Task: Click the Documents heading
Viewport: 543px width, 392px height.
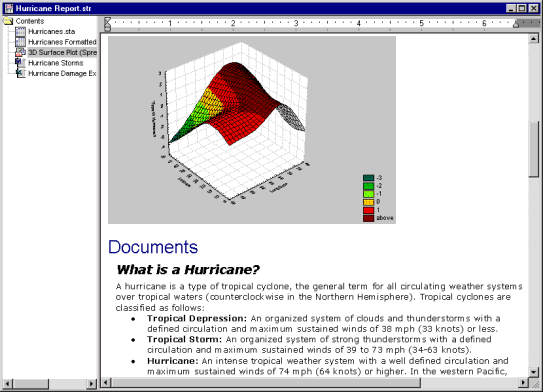Action: pyautogui.click(x=153, y=247)
